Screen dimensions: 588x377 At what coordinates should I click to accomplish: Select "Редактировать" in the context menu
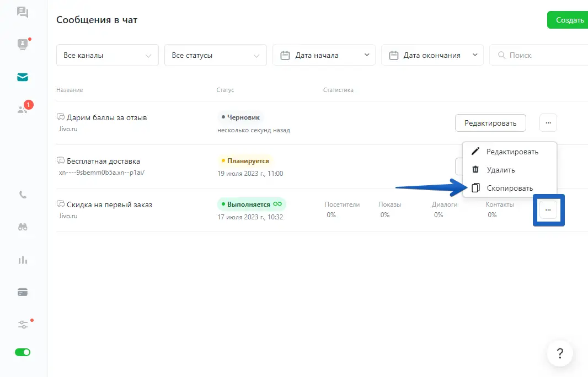[x=511, y=152]
